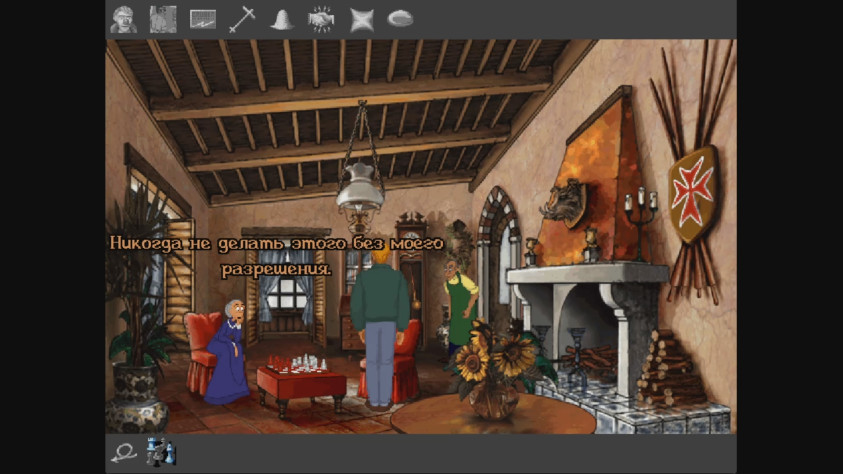
Task: Select the oval stone topic icon
Action: click(400, 19)
